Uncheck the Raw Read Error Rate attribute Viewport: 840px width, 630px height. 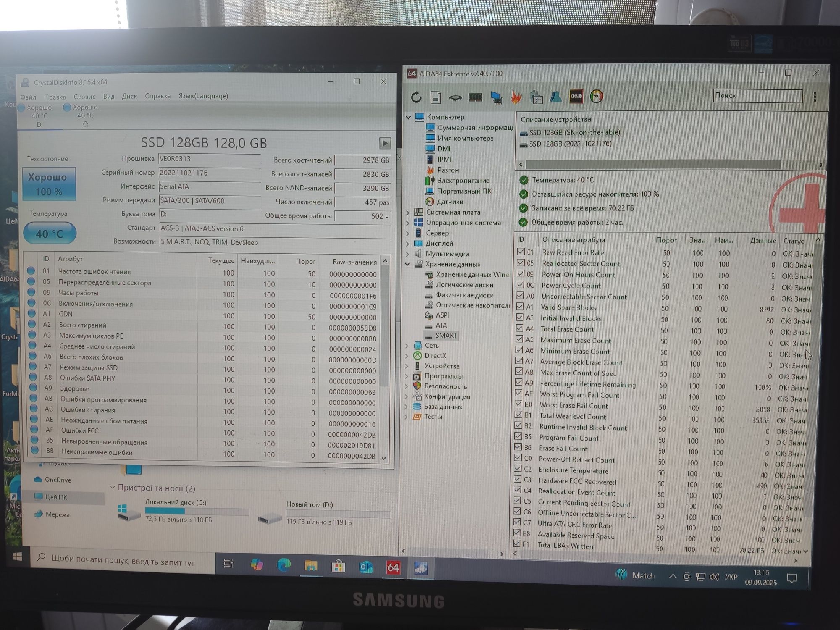pyautogui.click(x=521, y=252)
